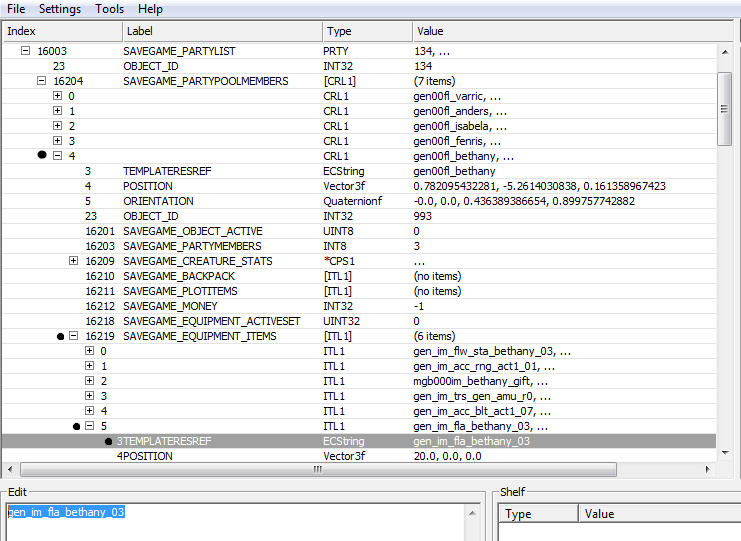The image size is (741, 541).
Task: Expand party member 0 gen00fl_varric
Action: tap(57, 96)
